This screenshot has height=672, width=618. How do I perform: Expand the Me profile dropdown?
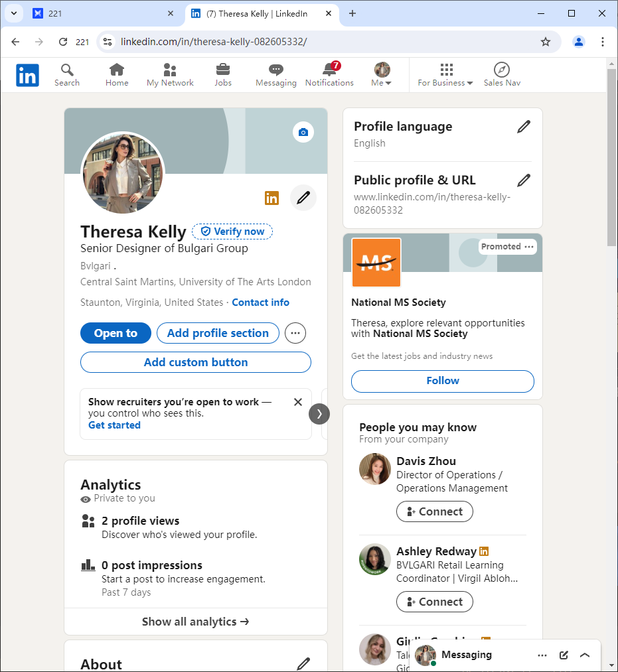tap(381, 75)
